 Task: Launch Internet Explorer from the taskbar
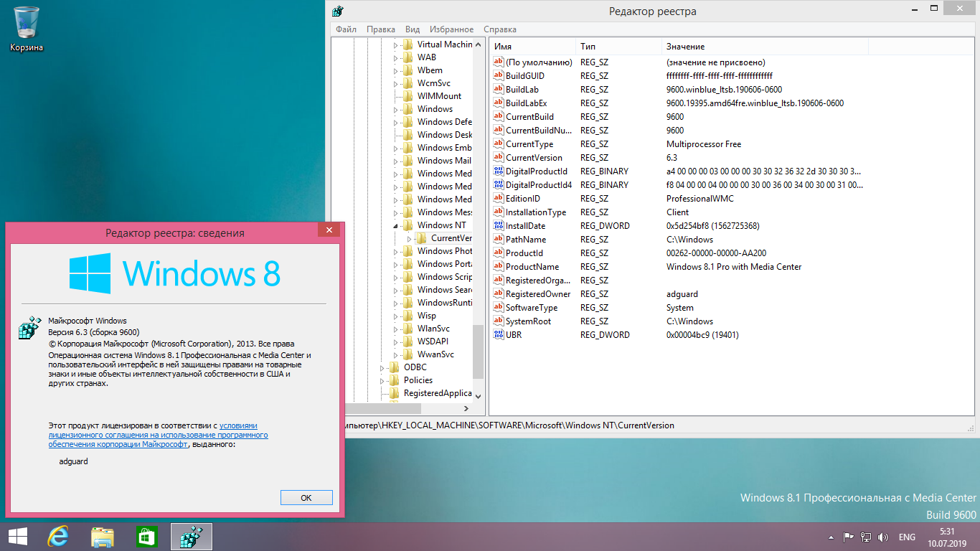[57, 537]
